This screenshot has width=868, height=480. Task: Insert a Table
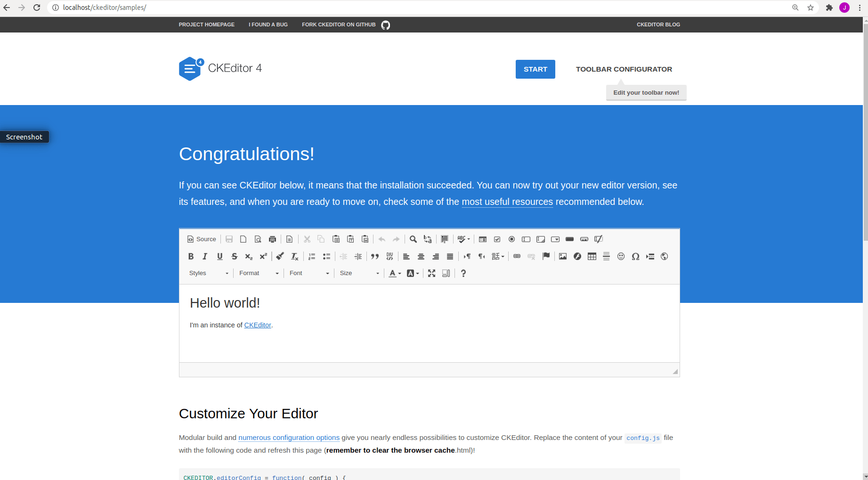[x=592, y=256]
